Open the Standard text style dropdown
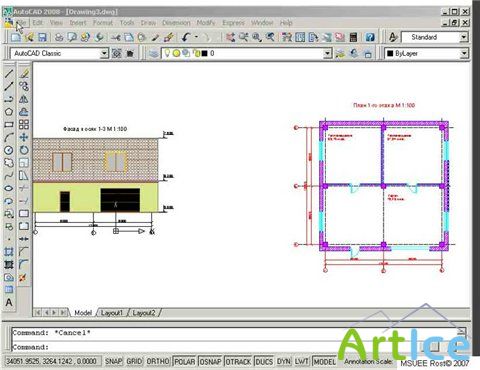Viewport: 480px width, 370px height. tap(464, 37)
